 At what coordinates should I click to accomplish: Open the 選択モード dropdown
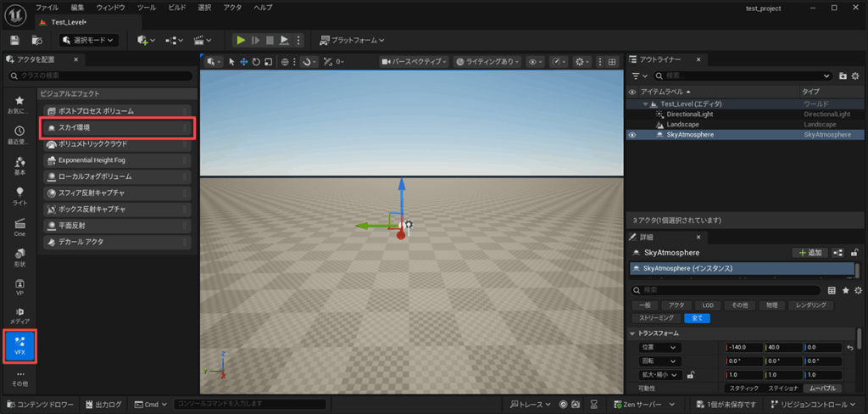88,40
